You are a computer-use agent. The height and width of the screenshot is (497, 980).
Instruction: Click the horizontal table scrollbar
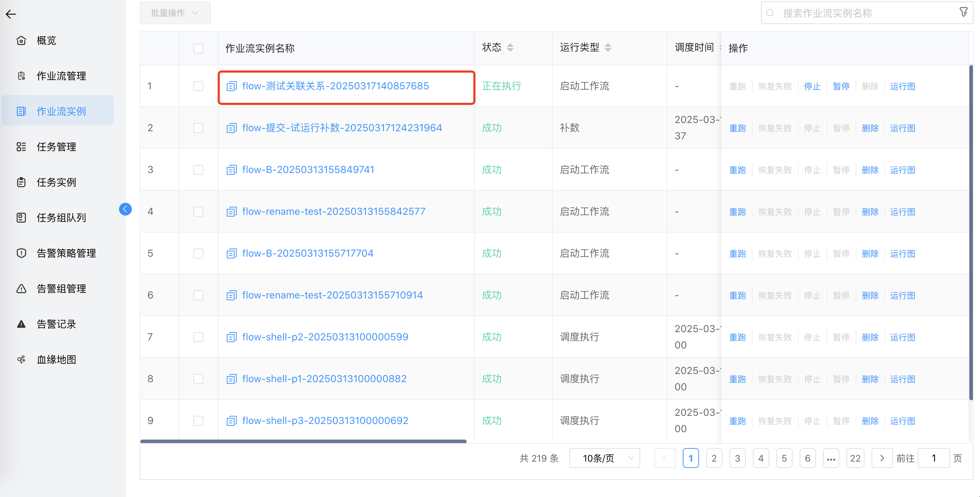pos(303,441)
